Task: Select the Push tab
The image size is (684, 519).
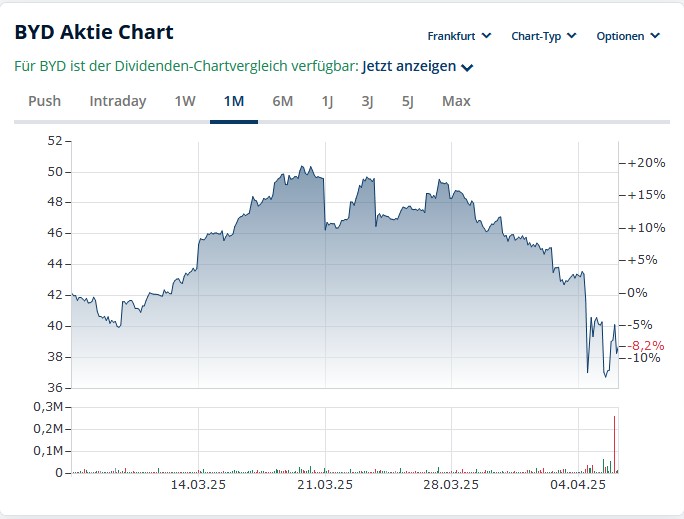Action: [x=44, y=101]
